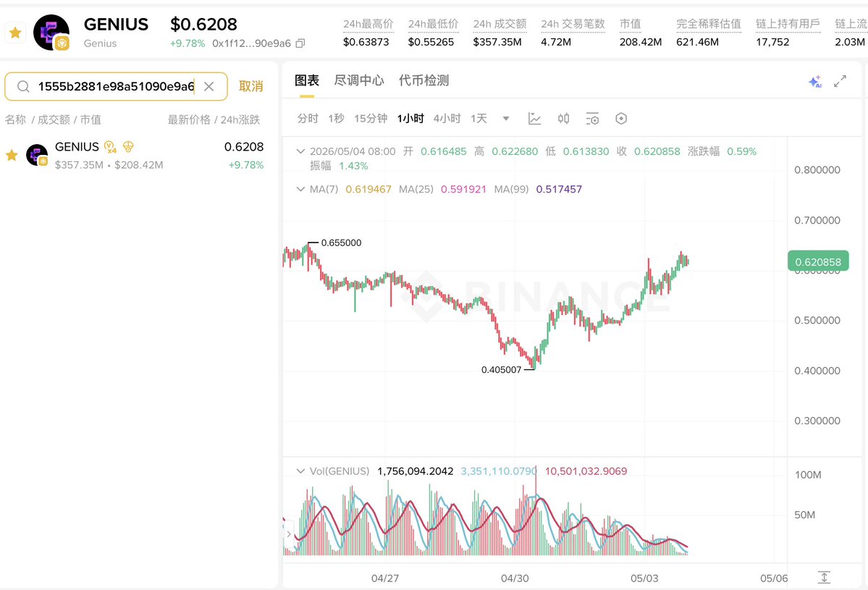Sort by 最新价格 / 24h涨跌 column header

pos(214,119)
